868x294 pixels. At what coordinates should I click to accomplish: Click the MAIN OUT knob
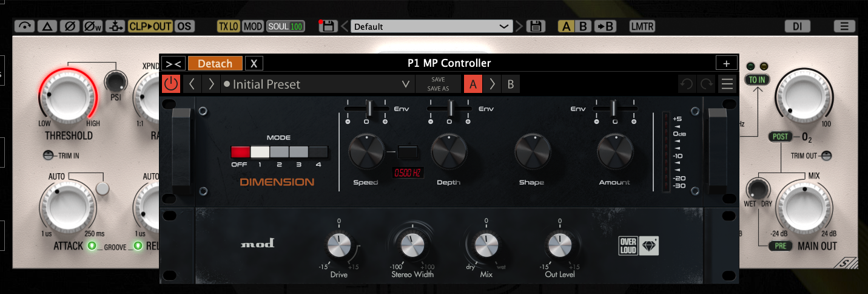[x=804, y=207]
